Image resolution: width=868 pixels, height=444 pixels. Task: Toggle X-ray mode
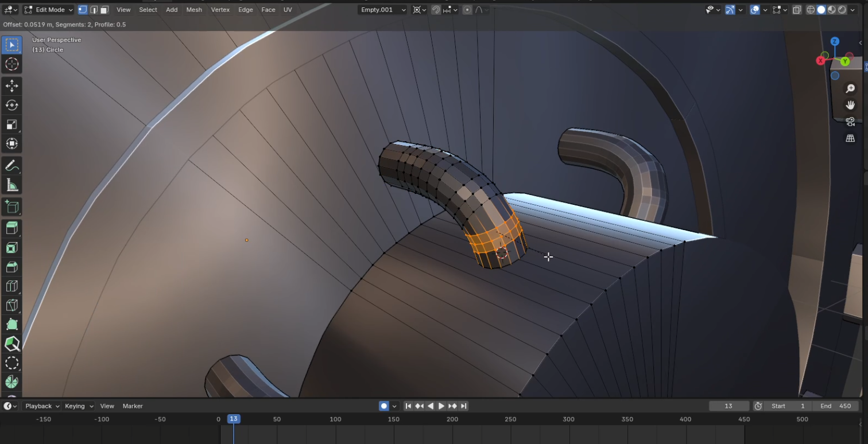[797, 10]
